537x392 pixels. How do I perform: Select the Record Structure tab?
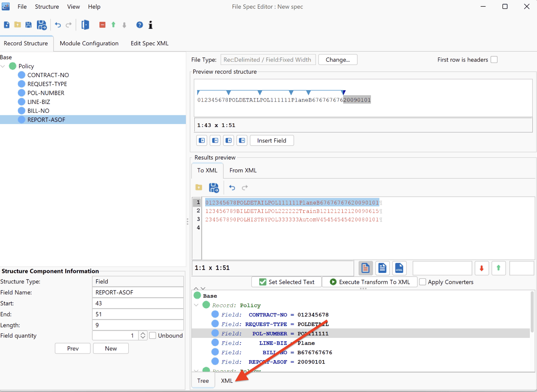pos(26,43)
